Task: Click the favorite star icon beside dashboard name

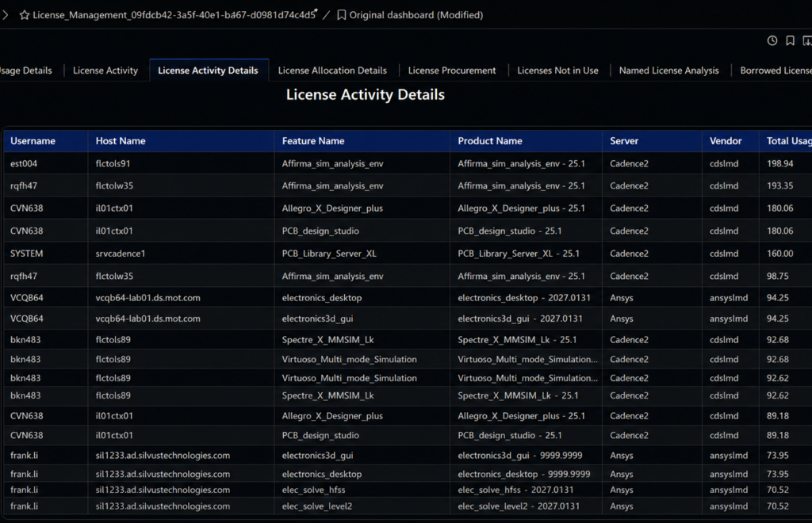Action: (x=25, y=15)
